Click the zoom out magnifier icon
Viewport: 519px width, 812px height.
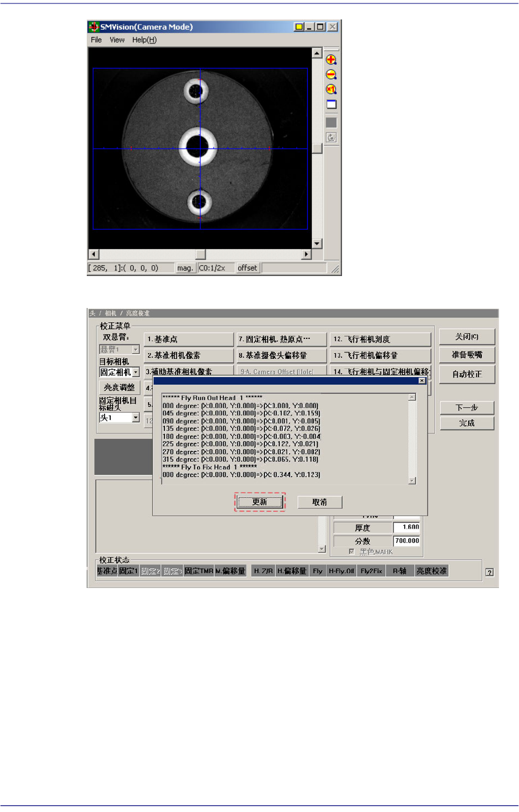pyautogui.click(x=331, y=75)
